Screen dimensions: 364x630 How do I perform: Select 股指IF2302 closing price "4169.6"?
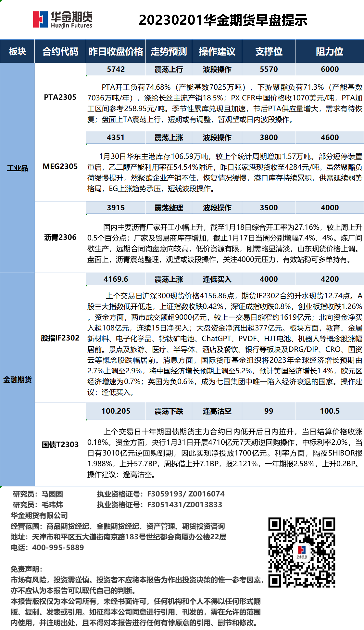click(116, 279)
